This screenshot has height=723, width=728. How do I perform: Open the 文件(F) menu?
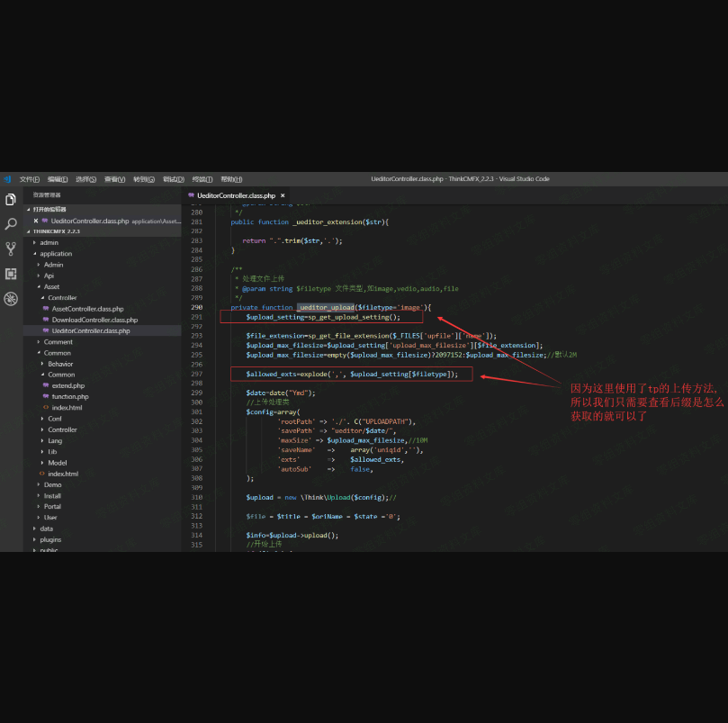pos(30,179)
